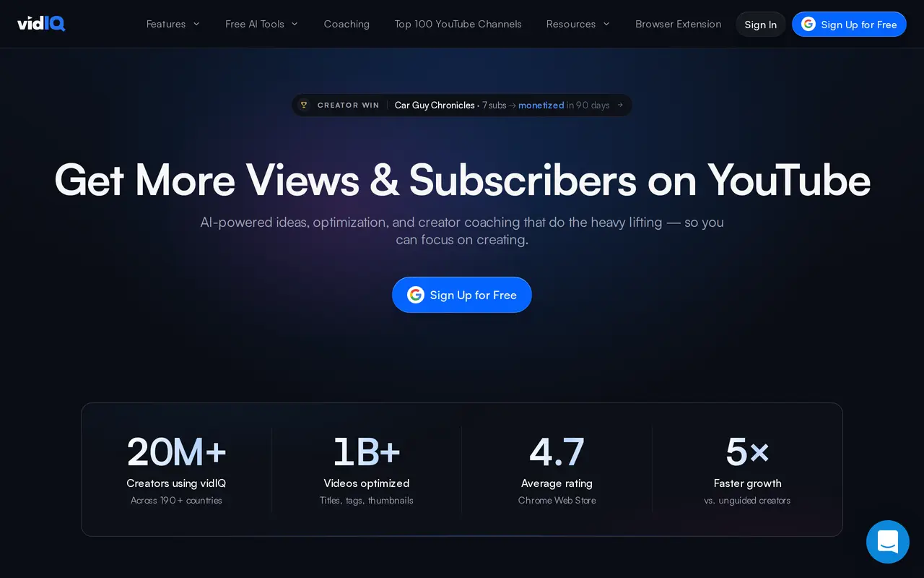Click the "CREATOR WIN" label

348,105
